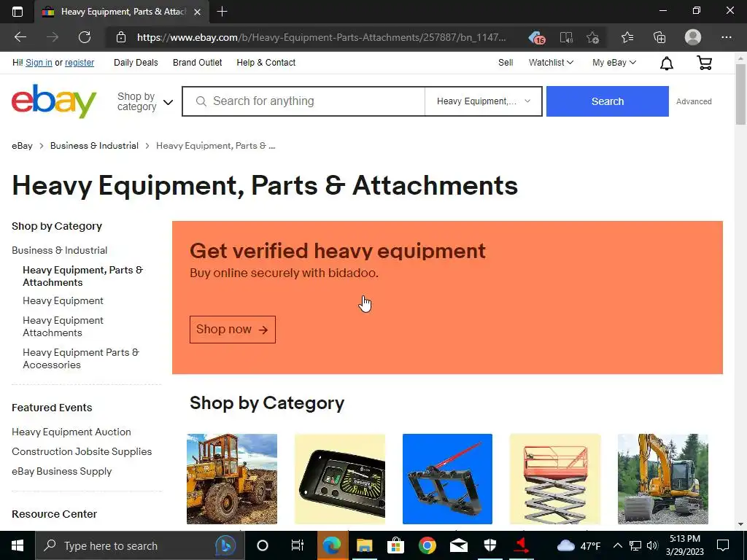Open the Shop by category dropdown
This screenshot has height=560, width=747.
pos(145,101)
